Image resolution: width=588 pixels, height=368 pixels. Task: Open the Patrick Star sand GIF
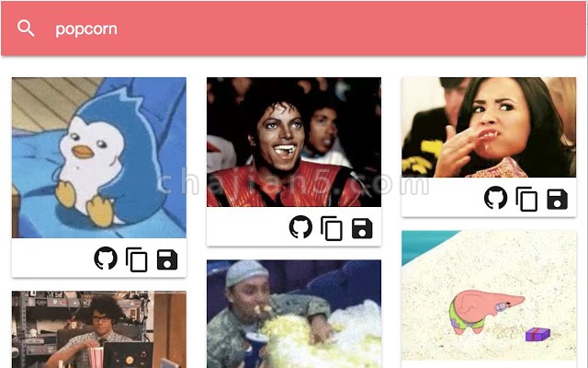coord(489,296)
